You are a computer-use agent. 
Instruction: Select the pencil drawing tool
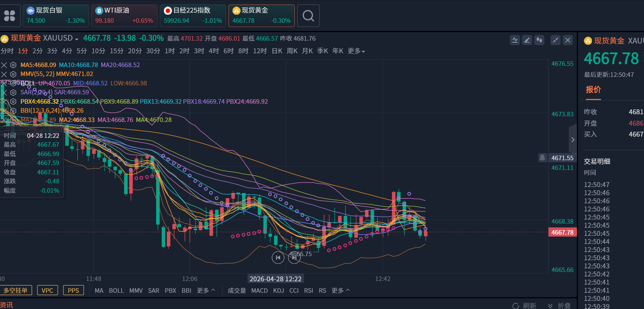(527, 40)
